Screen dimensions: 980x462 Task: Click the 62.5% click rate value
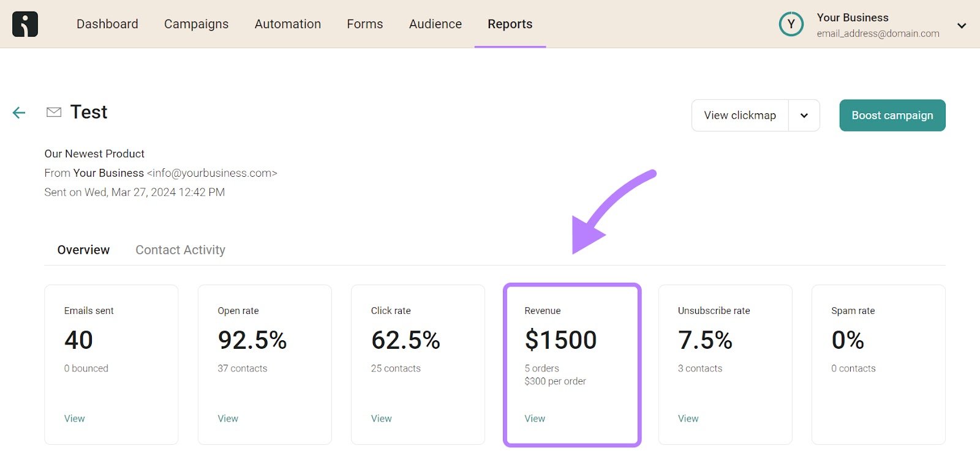point(405,340)
